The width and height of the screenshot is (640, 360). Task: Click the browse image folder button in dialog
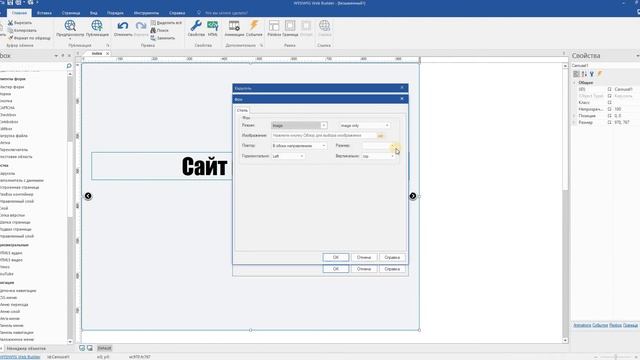tap(380, 136)
